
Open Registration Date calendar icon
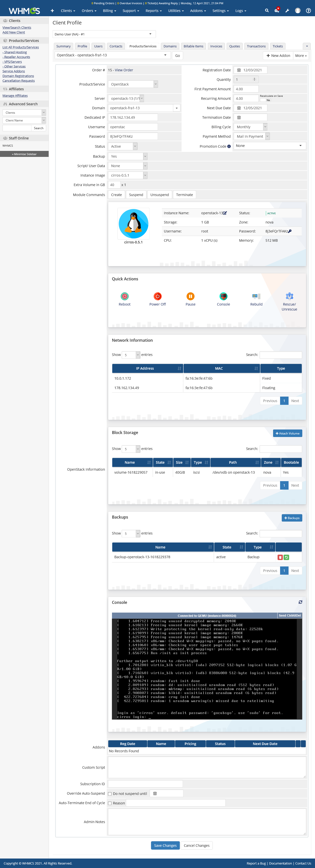239,70
